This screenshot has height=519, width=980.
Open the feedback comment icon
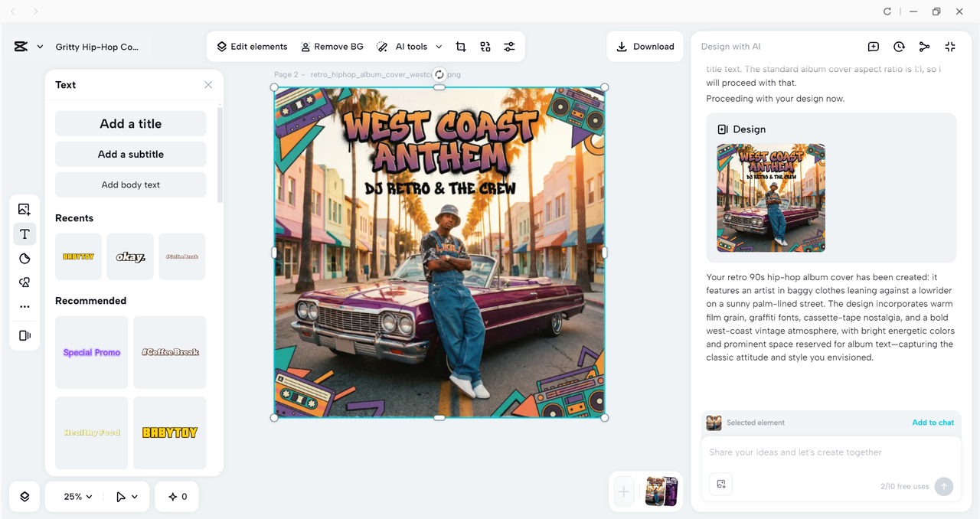tap(873, 47)
